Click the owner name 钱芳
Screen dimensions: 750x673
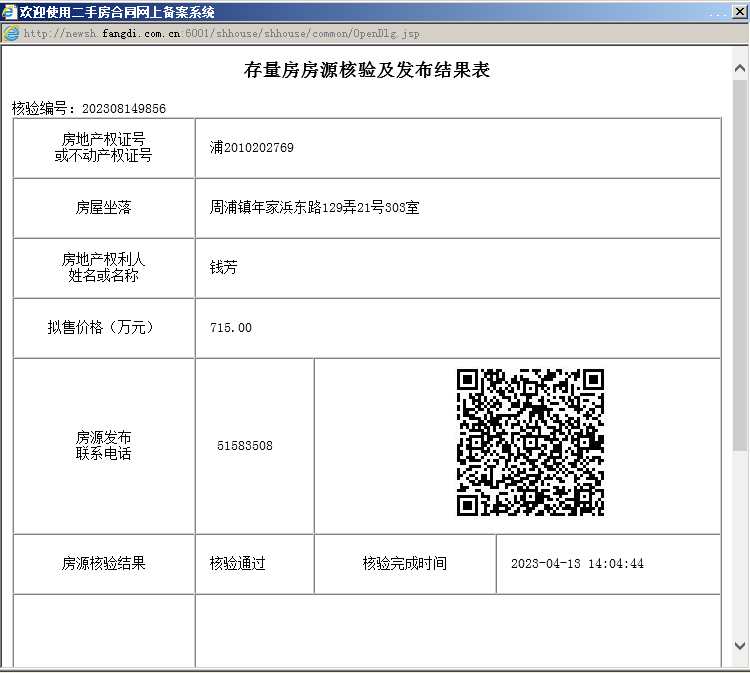click(x=223, y=267)
